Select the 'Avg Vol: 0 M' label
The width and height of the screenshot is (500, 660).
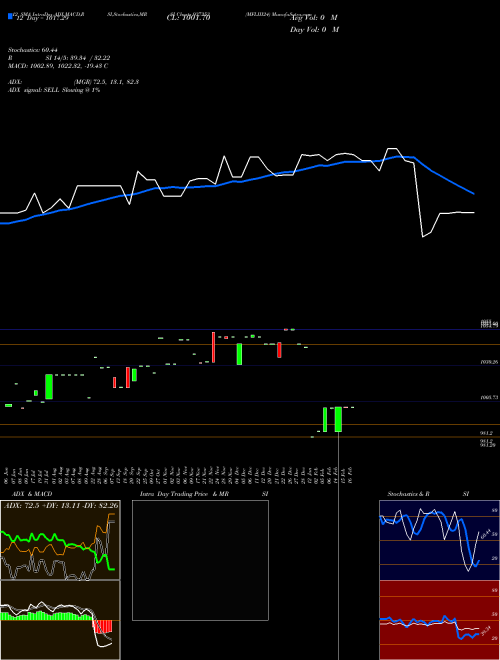[314, 18]
